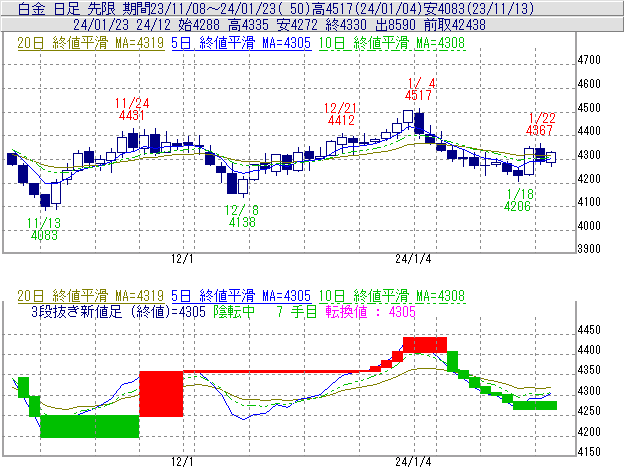The image size is (624, 475).
Task: Click the wide green block at bottom left
Action: tap(90, 426)
